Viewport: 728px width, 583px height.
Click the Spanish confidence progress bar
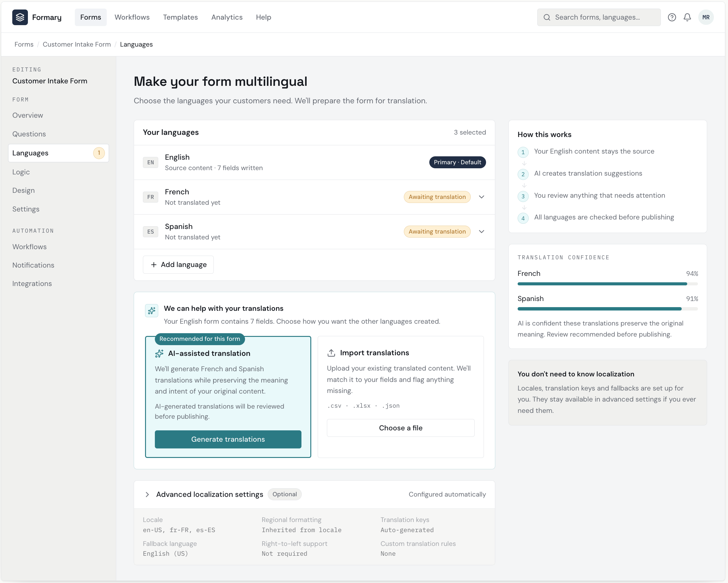click(607, 309)
